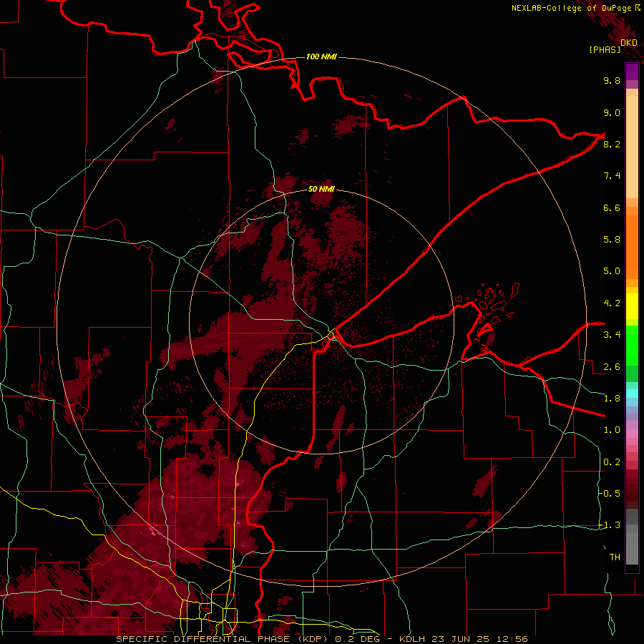Click the 5.0 value on the color scale

tap(612, 271)
